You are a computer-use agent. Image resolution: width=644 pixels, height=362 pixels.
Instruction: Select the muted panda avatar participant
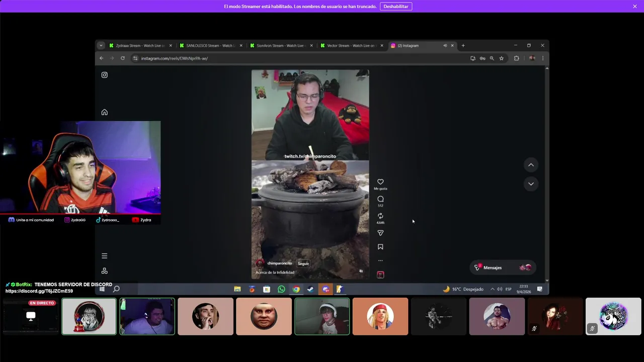[613, 316]
